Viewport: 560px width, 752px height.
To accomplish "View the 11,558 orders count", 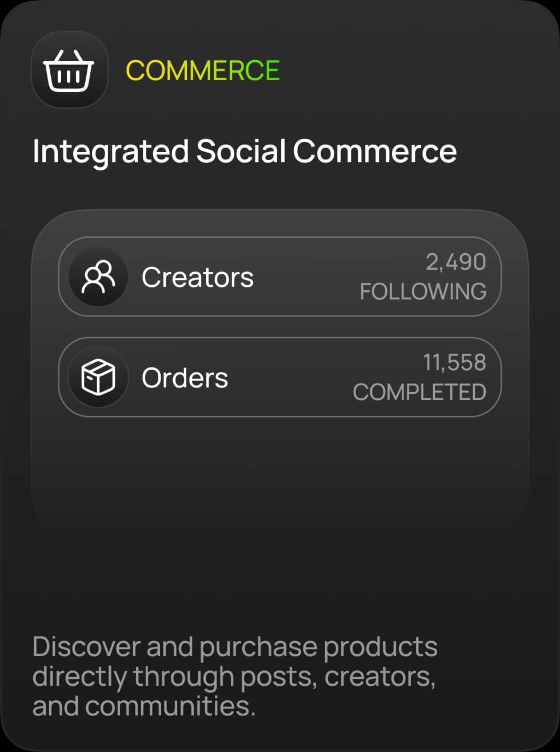I will tap(454, 363).
